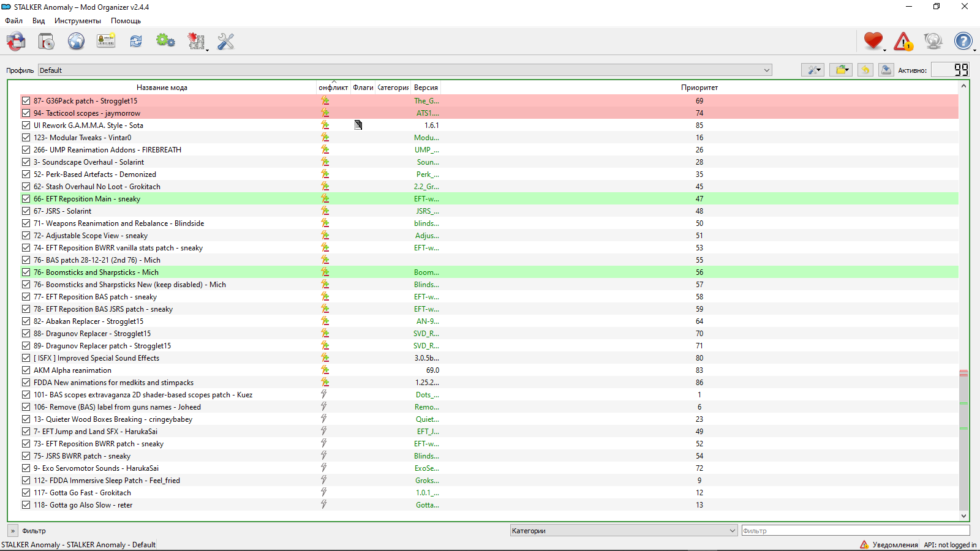Image resolution: width=980 pixels, height=551 pixels.
Task: Click priority value 85 of UI Rework
Action: 699,126
